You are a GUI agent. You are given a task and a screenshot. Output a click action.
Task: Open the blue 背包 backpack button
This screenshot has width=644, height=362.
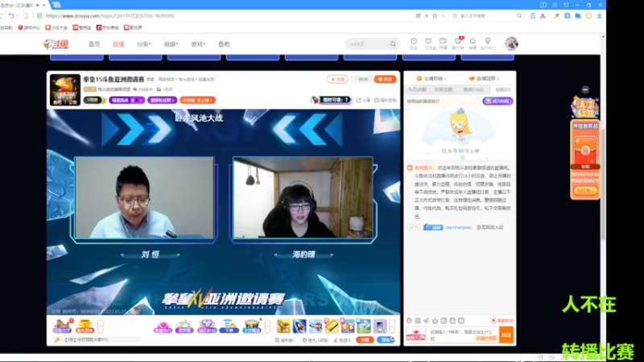pyautogui.click(x=386, y=339)
